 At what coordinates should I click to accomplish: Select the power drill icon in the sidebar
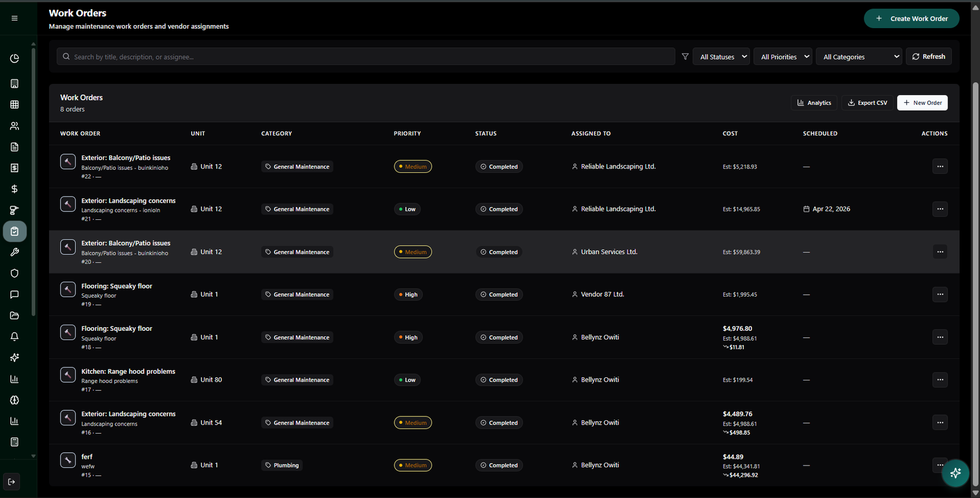pos(15,210)
